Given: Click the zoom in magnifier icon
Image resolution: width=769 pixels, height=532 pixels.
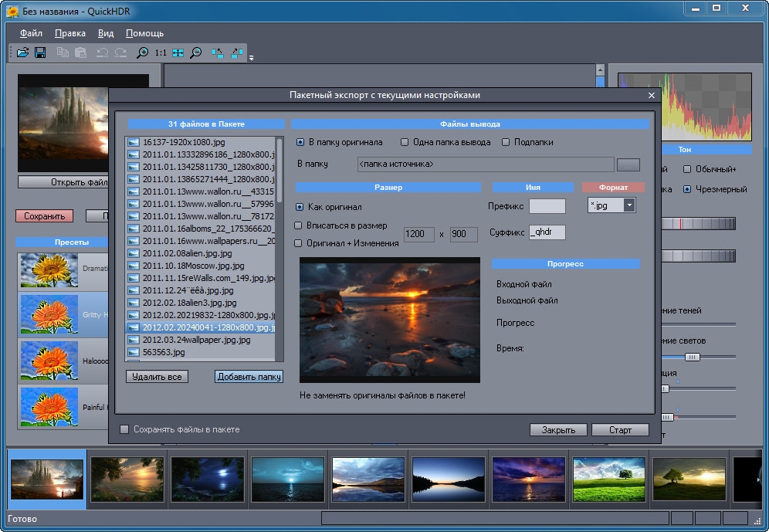Looking at the screenshot, I should tap(142, 53).
